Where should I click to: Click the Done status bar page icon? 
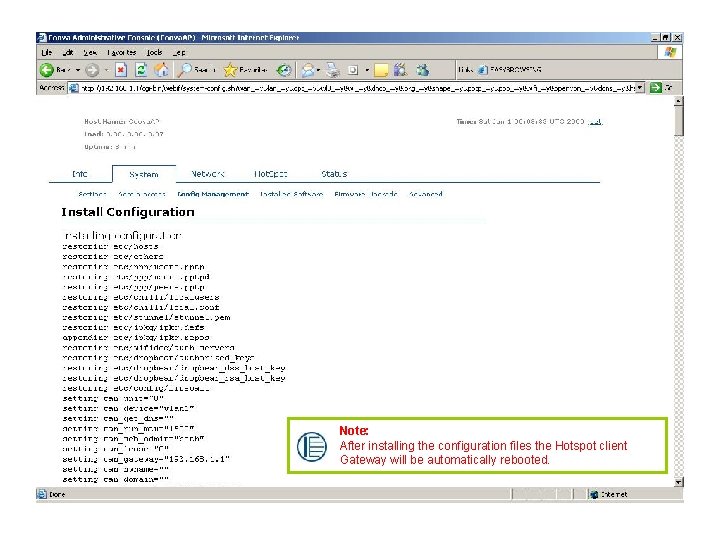coord(42,494)
